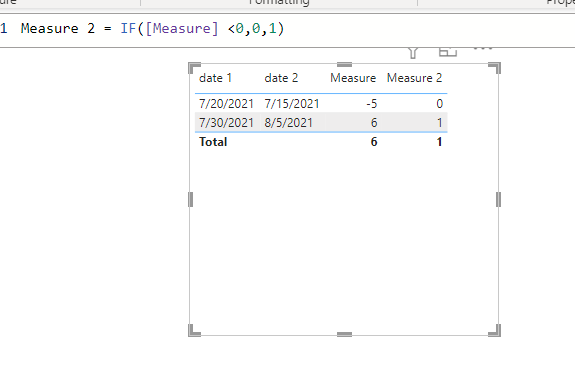Sort by the 'date 2' column header
The height and width of the screenshot is (392, 575).
[x=281, y=78]
